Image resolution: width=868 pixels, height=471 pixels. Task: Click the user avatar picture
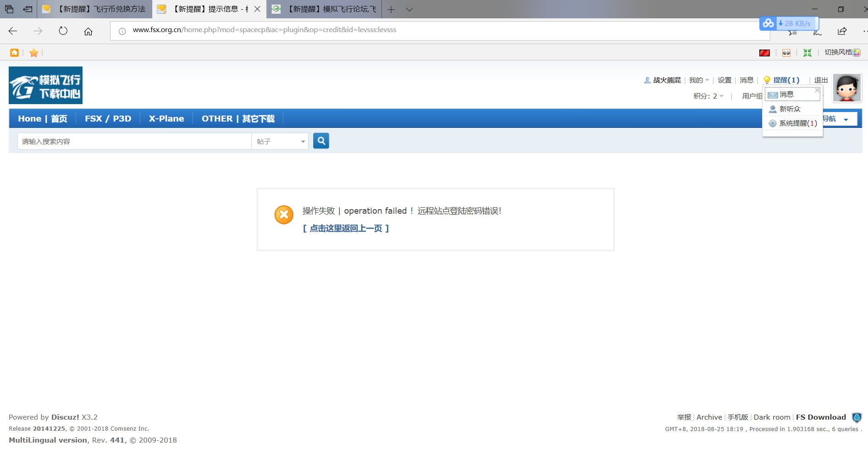pos(846,88)
